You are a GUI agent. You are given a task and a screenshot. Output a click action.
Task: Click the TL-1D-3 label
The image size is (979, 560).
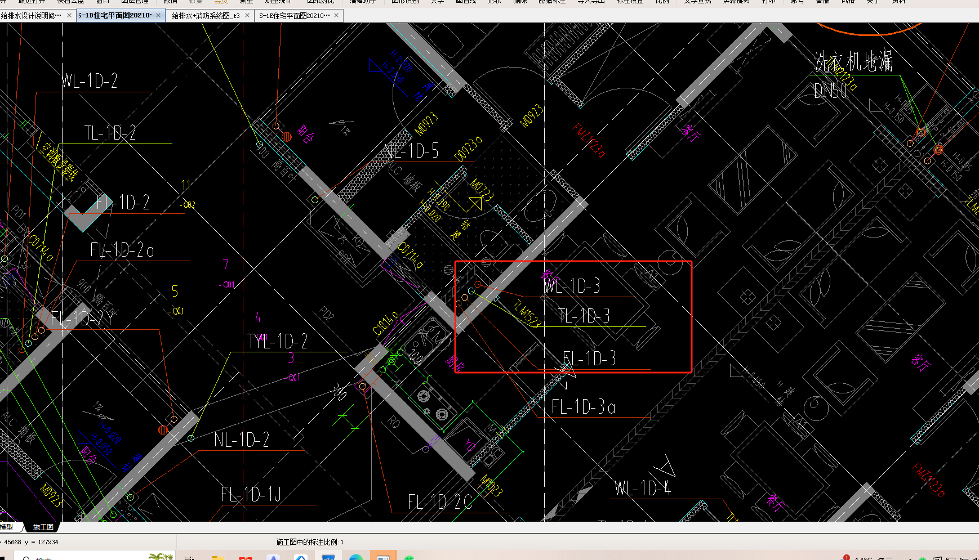click(584, 316)
